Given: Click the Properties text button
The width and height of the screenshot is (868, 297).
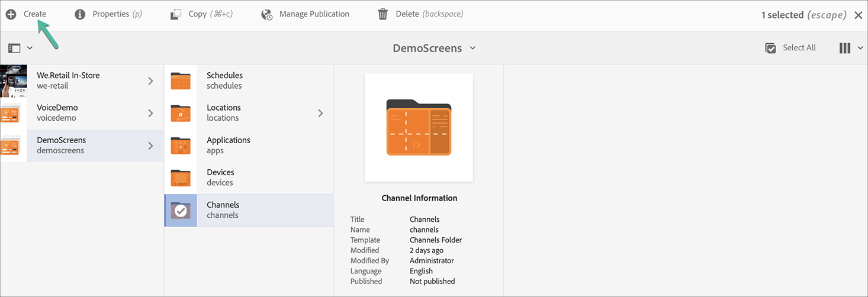Looking at the screenshot, I should [110, 14].
